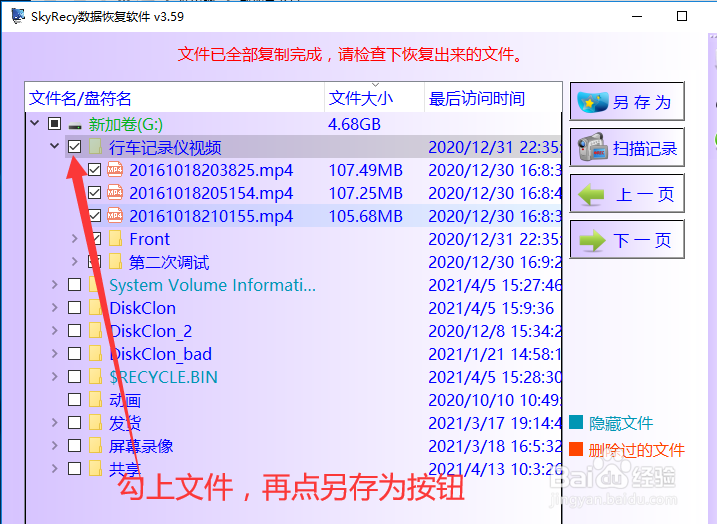
Task: Click folder icon of 行车记录仪视频
Action: point(96,147)
